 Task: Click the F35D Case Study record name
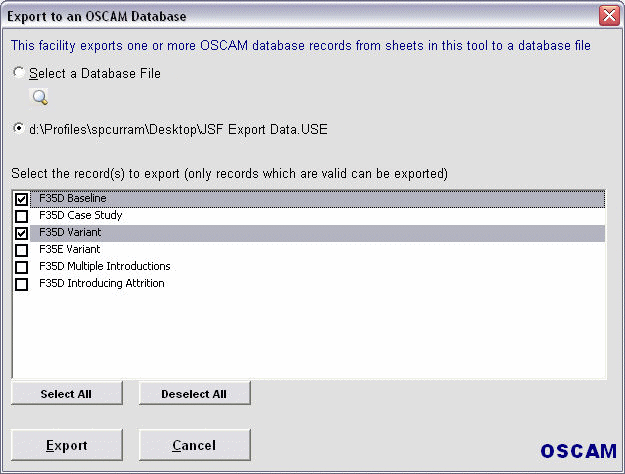tap(81, 215)
